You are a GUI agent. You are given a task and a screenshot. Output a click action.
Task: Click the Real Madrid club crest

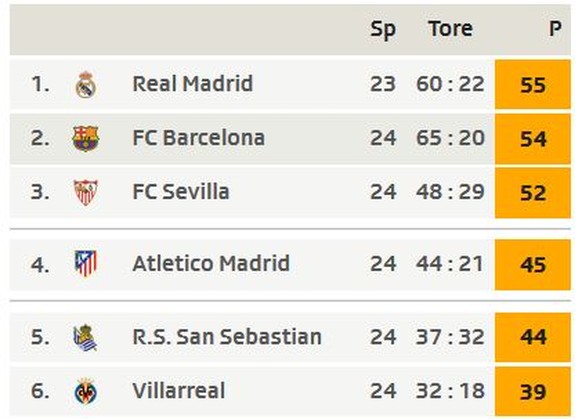point(86,85)
